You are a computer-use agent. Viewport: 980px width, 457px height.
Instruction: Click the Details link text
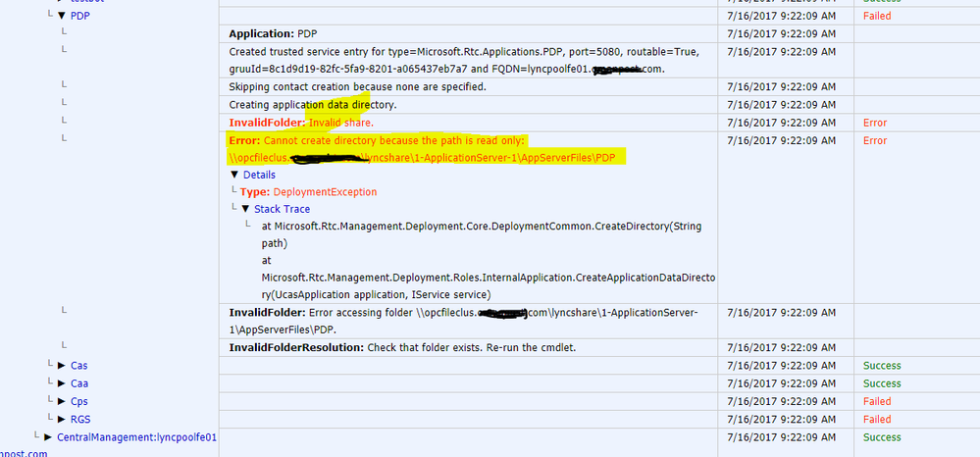pyautogui.click(x=259, y=175)
